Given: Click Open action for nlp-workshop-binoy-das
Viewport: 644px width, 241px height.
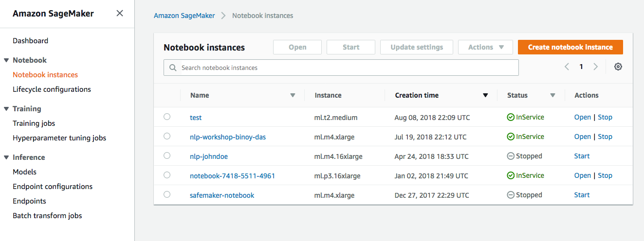Looking at the screenshot, I should (583, 137).
